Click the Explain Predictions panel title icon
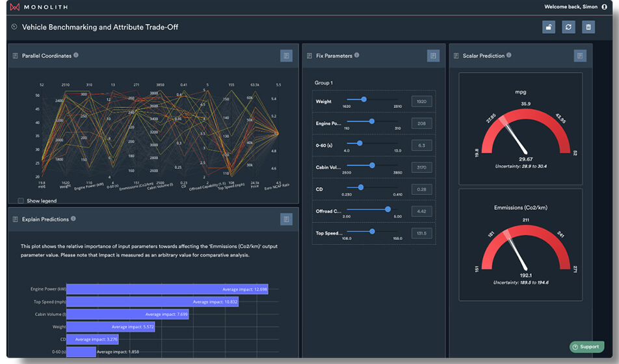619x364 pixels. pyautogui.click(x=16, y=219)
